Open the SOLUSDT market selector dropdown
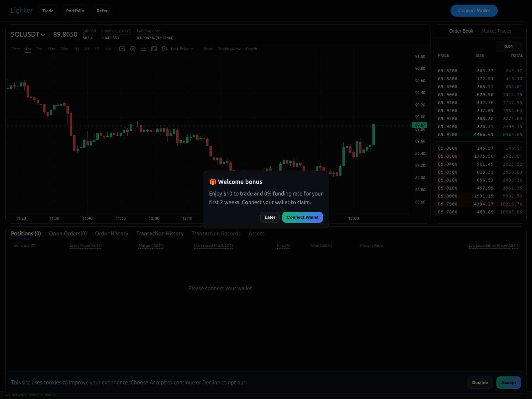This screenshot has width=532, height=399. pos(28,34)
